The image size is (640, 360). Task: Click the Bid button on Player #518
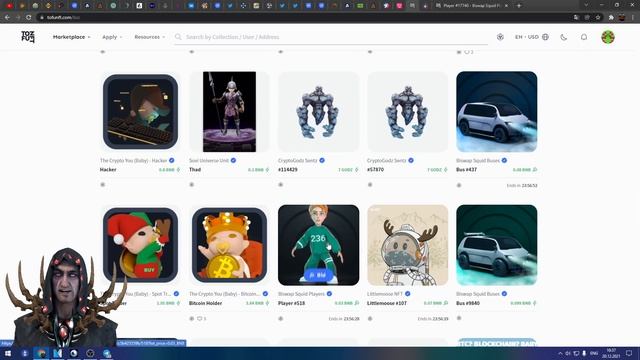(x=318, y=275)
